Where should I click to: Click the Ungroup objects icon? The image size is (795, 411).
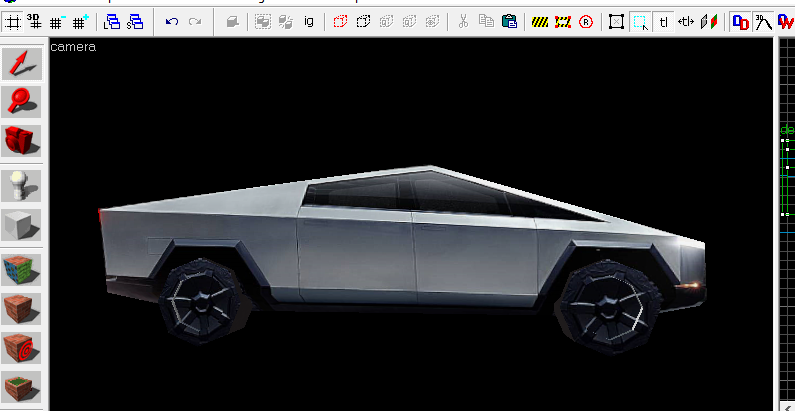click(x=286, y=22)
